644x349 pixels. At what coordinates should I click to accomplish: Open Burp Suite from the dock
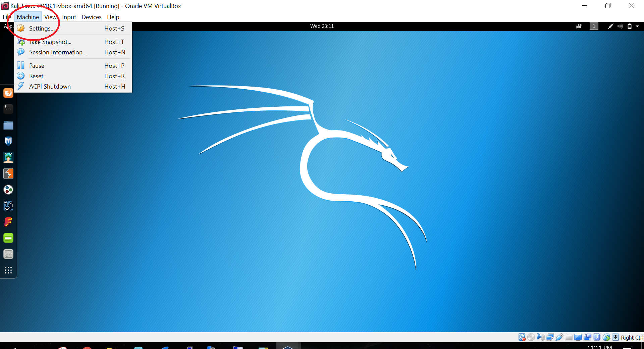coord(8,173)
